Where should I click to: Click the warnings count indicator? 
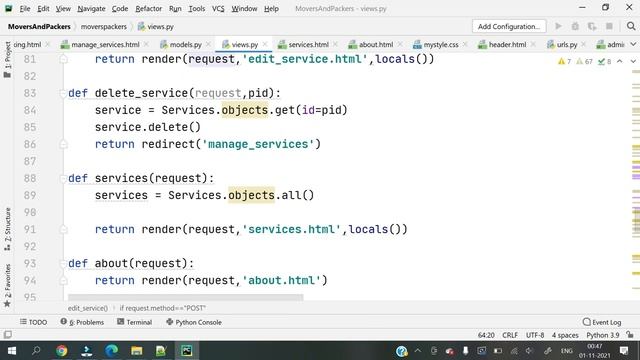[564, 61]
